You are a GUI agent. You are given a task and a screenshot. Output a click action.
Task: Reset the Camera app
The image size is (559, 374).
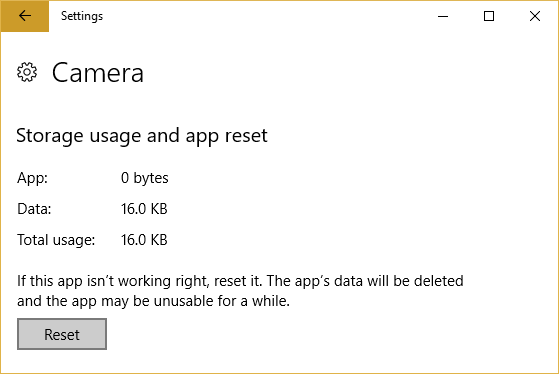coord(62,334)
